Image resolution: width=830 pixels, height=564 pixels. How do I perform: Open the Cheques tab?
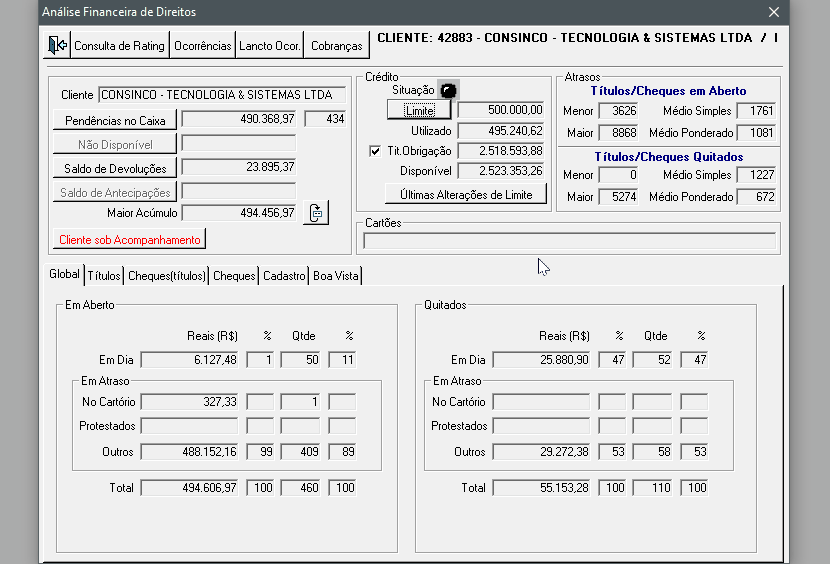tap(234, 276)
